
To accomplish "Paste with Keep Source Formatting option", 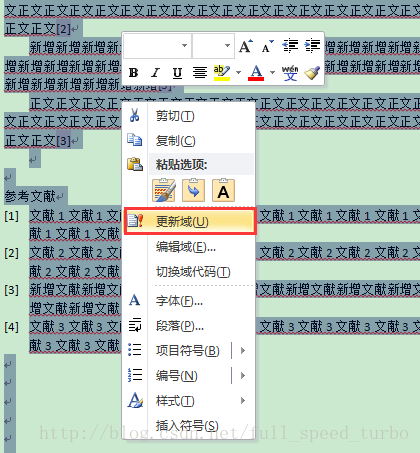I will [x=164, y=190].
